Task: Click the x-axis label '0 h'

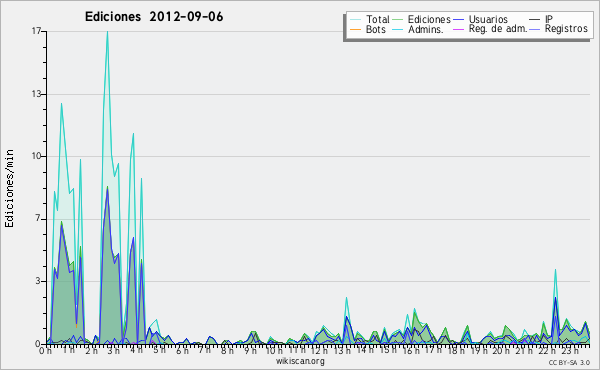Action: (45, 350)
